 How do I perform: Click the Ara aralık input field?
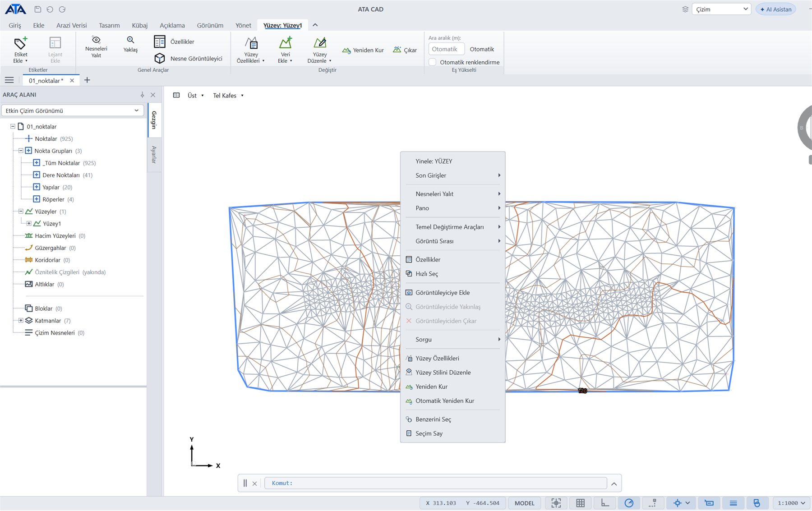446,49
